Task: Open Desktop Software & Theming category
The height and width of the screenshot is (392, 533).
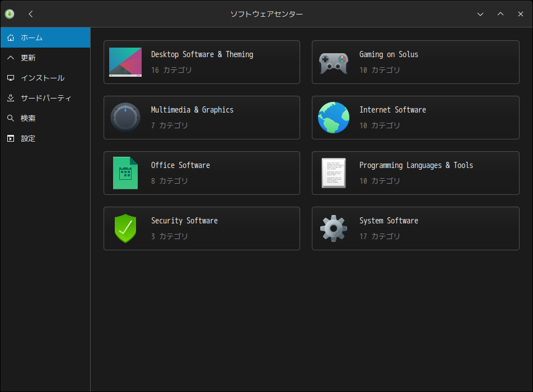Action: [202, 62]
